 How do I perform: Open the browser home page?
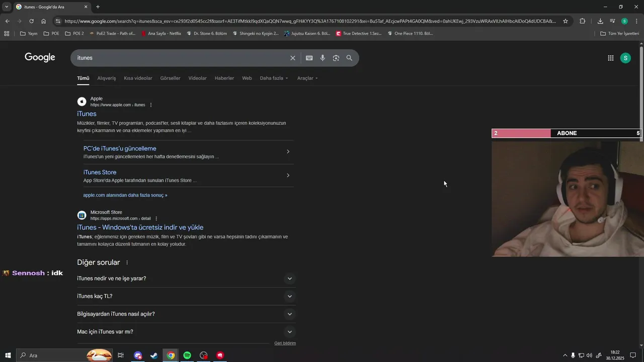pyautogui.click(x=44, y=21)
